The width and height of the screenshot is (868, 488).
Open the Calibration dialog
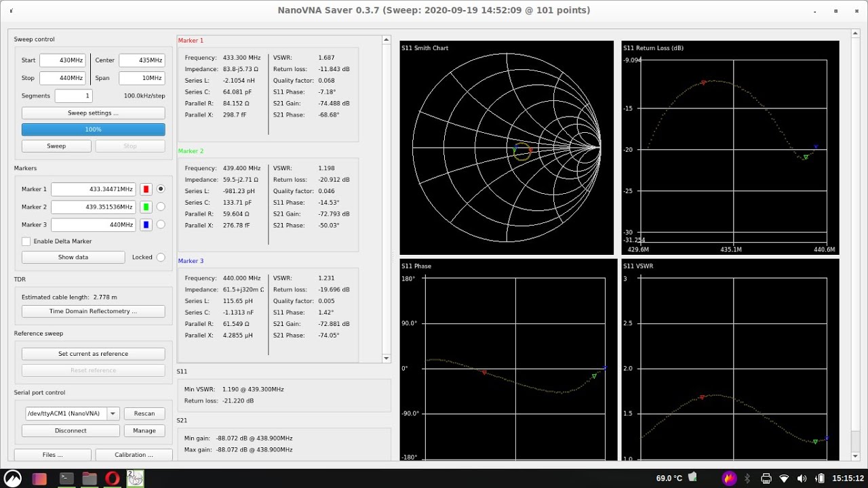134,455
